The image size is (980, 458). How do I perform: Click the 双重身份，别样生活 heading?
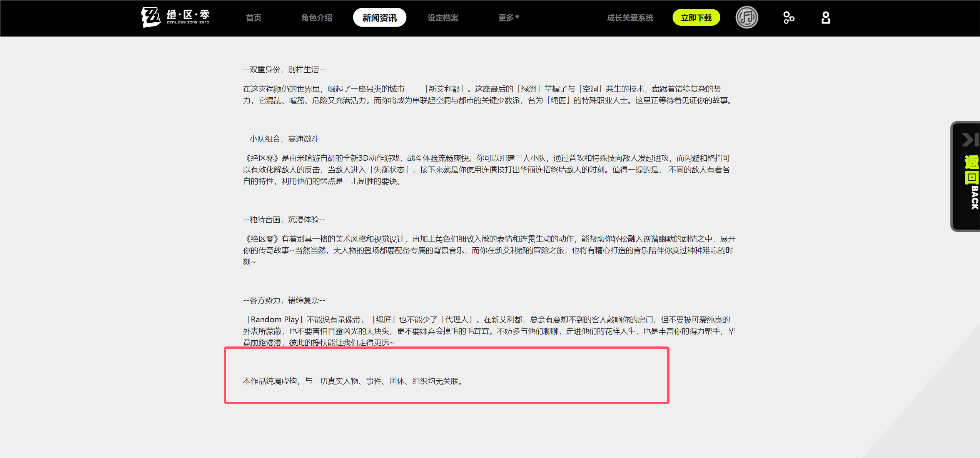pos(284,70)
